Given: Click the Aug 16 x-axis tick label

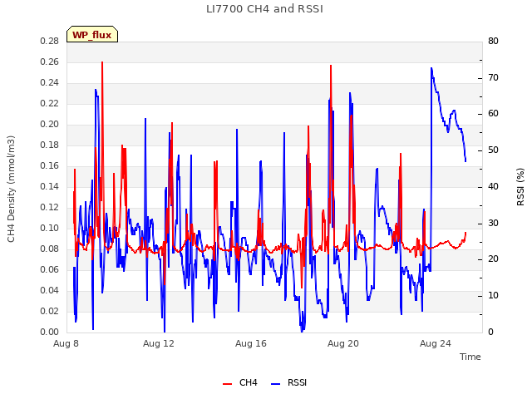Looking at the screenshot, I should pos(251,343).
